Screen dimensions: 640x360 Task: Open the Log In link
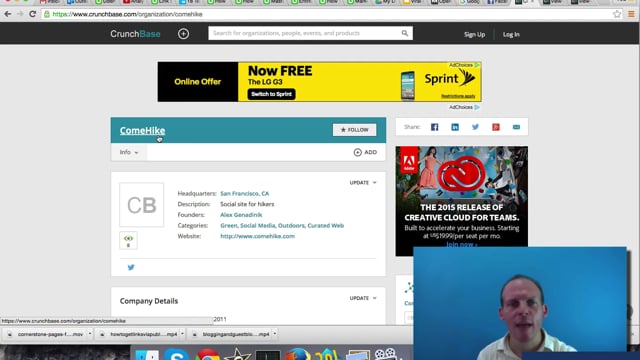(511, 34)
